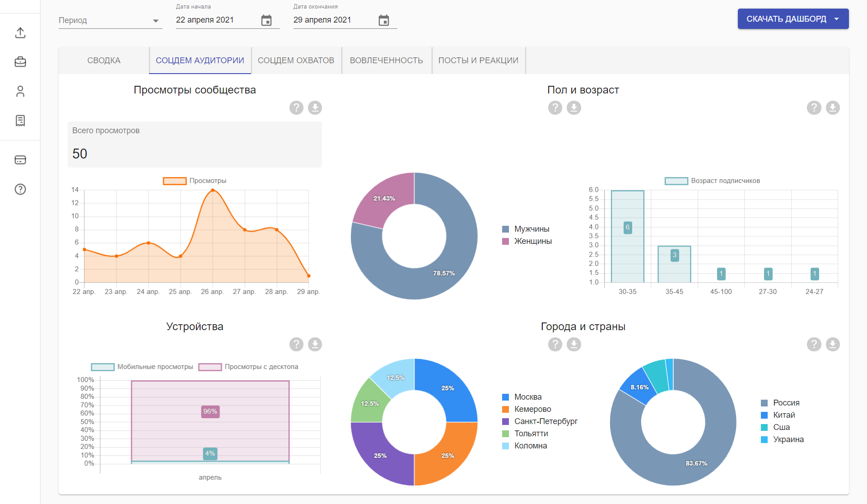867x504 pixels.
Task: Open the user profile icon in the sidebar
Action: 20,91
